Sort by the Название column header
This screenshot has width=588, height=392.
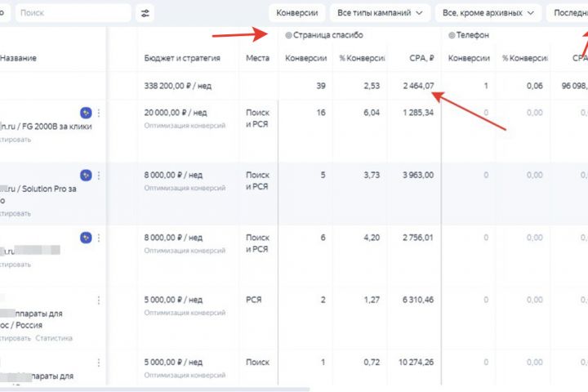pyautogui.click(x=18, y=58)
